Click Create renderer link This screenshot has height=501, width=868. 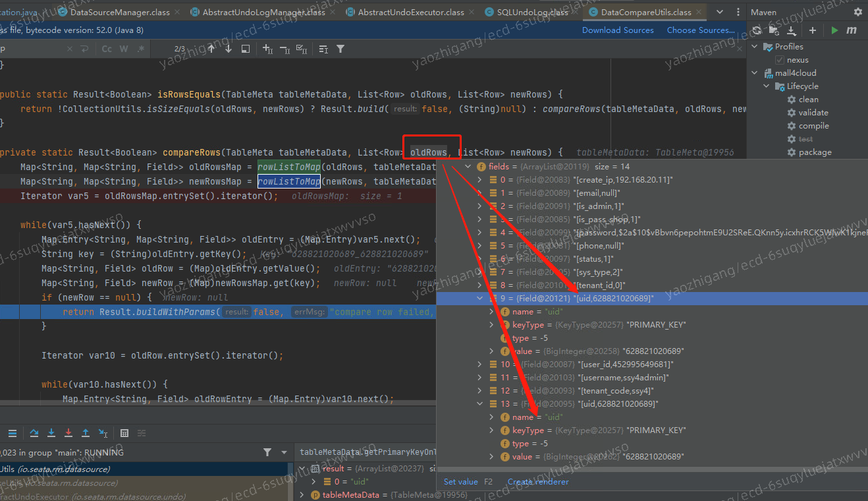538,482
